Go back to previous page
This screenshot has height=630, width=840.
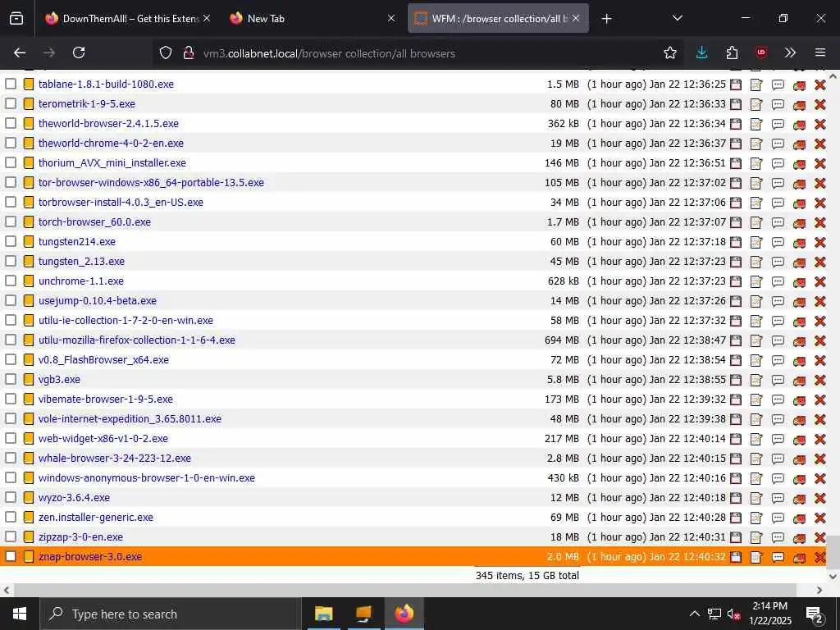click(20, 52)
